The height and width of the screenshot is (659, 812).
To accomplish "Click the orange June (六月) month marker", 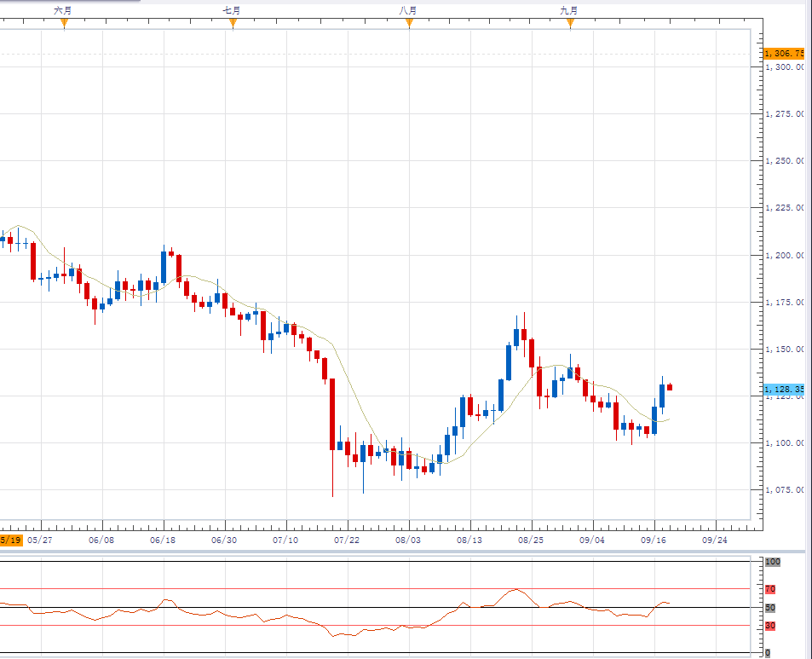I will pyautogui.click(x=64, y=22).
